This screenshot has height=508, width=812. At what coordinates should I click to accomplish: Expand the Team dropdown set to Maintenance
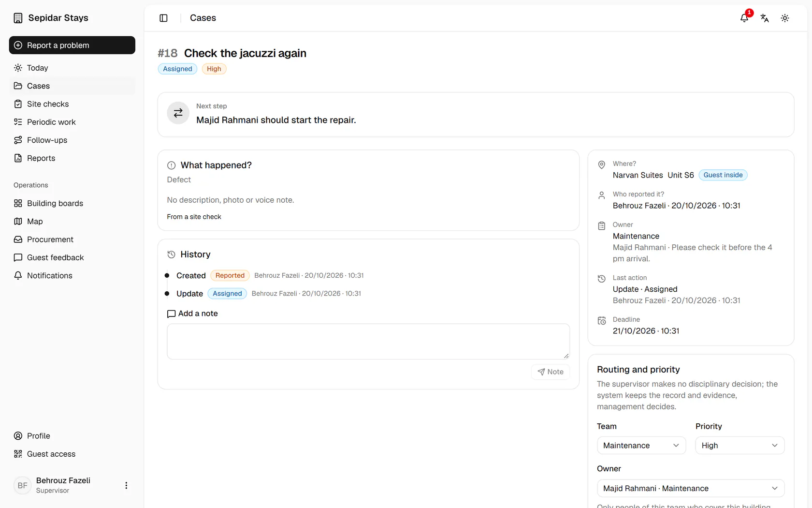[x=641, y=446]
